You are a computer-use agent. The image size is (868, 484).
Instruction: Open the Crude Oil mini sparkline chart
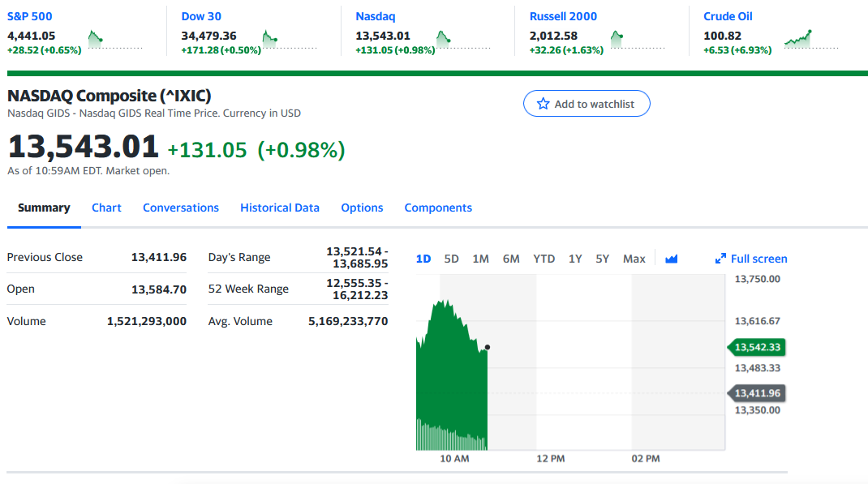click(x=811, y=40)
